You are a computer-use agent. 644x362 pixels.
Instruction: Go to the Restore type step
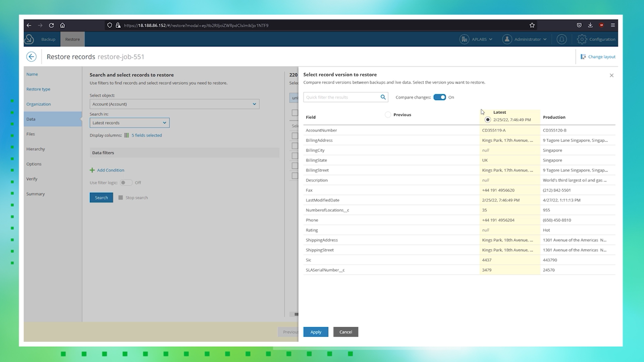coord(38,89)
